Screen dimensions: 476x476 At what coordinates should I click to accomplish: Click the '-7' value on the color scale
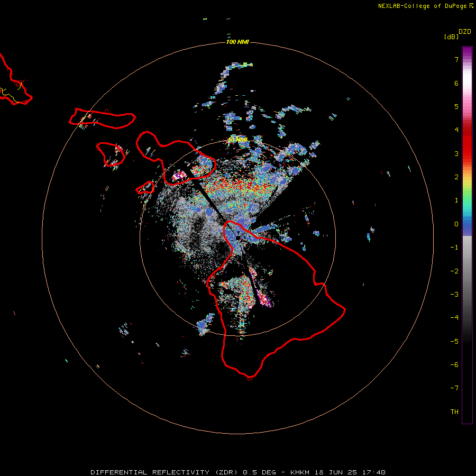[x=454, y=388]
